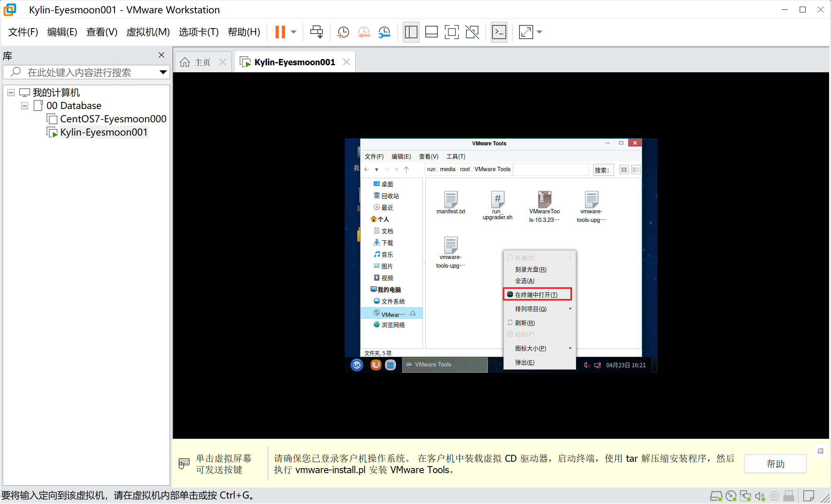
Task: Select the VMwareTools-10.3.23 tar archive
Action: pos(544,207)
